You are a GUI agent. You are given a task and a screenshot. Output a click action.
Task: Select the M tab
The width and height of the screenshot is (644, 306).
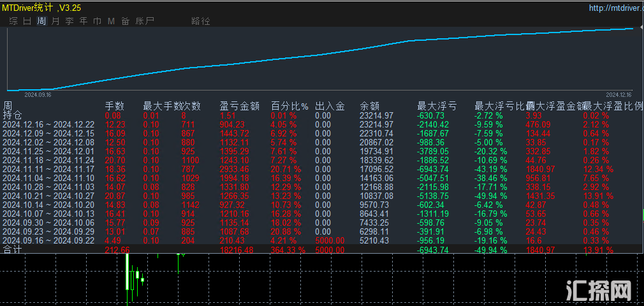click(x=111, y=21)
